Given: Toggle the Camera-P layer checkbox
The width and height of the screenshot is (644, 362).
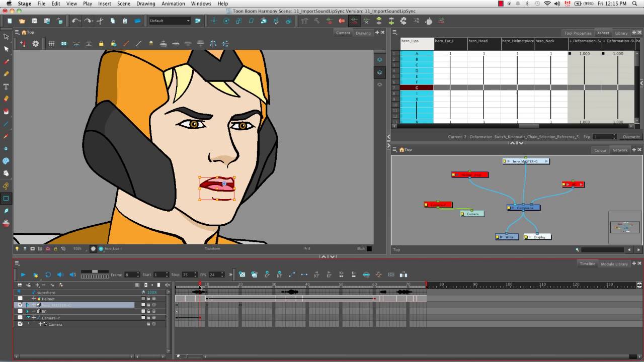Looking at the screenshot, I should (20, 318).
